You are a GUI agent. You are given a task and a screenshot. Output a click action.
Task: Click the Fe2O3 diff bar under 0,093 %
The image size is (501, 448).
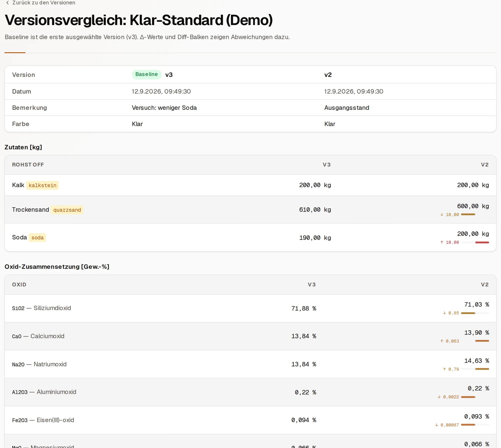(x=475, y=425)
